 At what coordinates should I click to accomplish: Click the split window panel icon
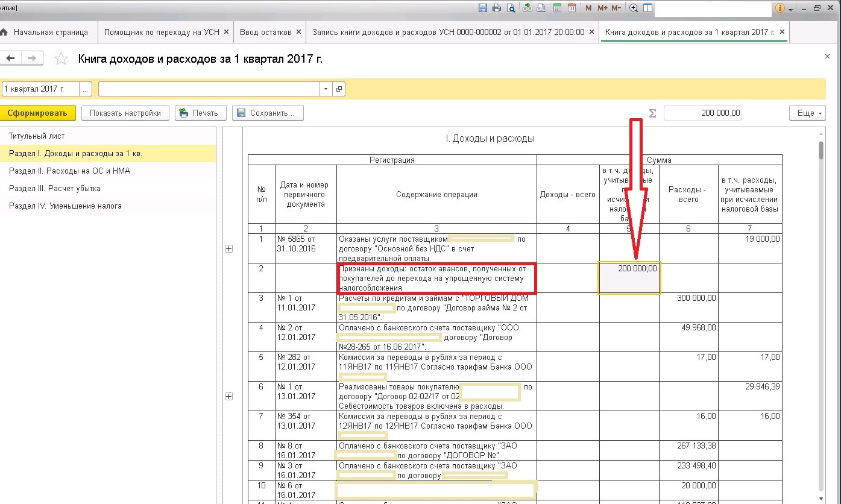647,8
